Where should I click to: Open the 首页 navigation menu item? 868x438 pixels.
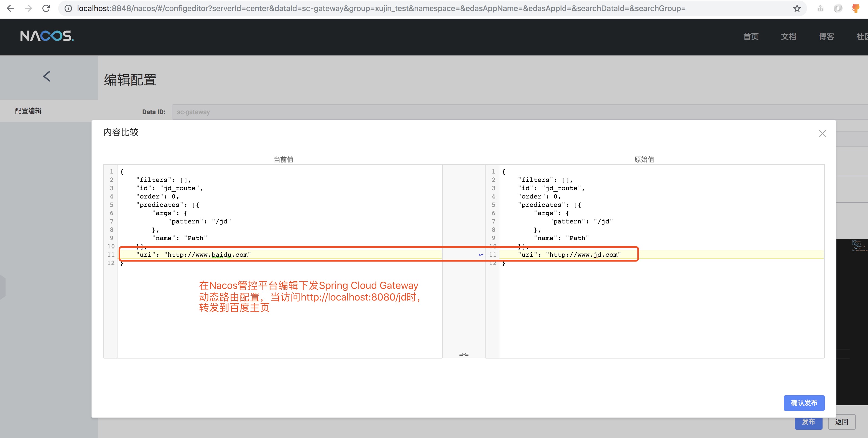(x=751, y=37)
